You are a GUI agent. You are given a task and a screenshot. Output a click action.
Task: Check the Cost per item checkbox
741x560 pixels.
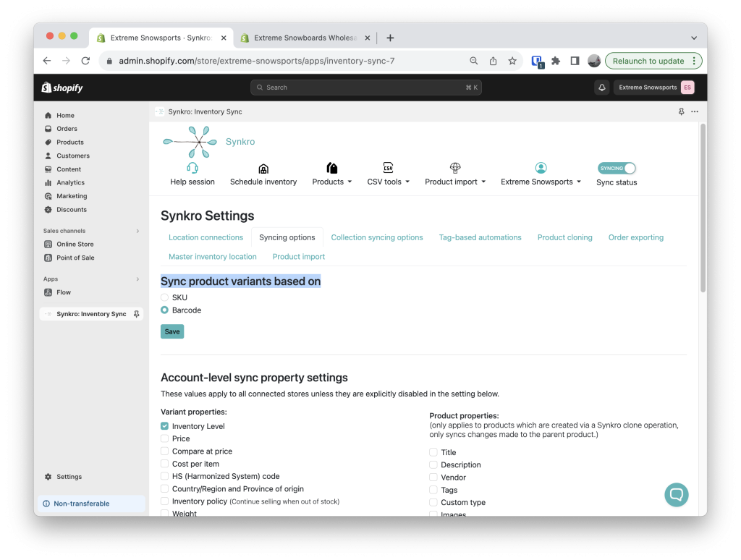164,464
